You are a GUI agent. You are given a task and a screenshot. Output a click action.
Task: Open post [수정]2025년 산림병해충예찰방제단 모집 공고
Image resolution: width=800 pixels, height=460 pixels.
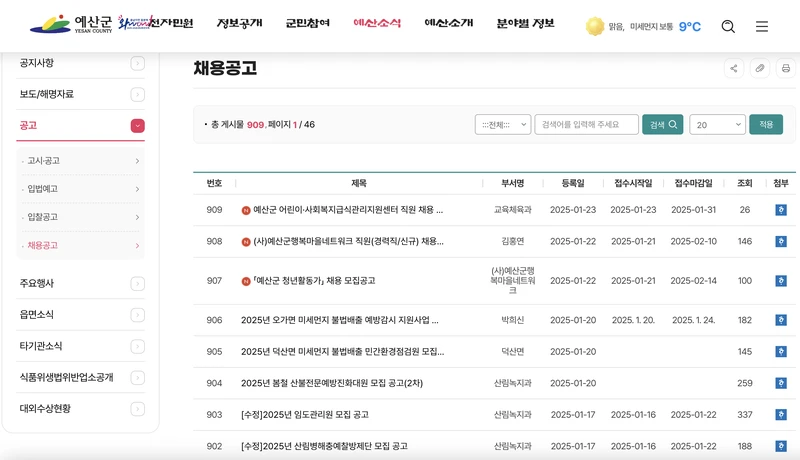[x=324, y=446]
